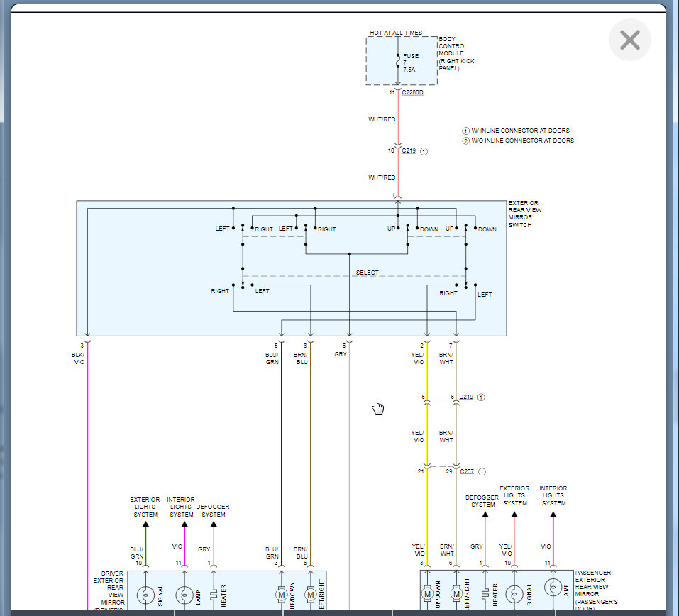Image resolution: width=679 pixels, height=616 pixels.
Task: Open the C237 connector link
Action: point(467,471)
